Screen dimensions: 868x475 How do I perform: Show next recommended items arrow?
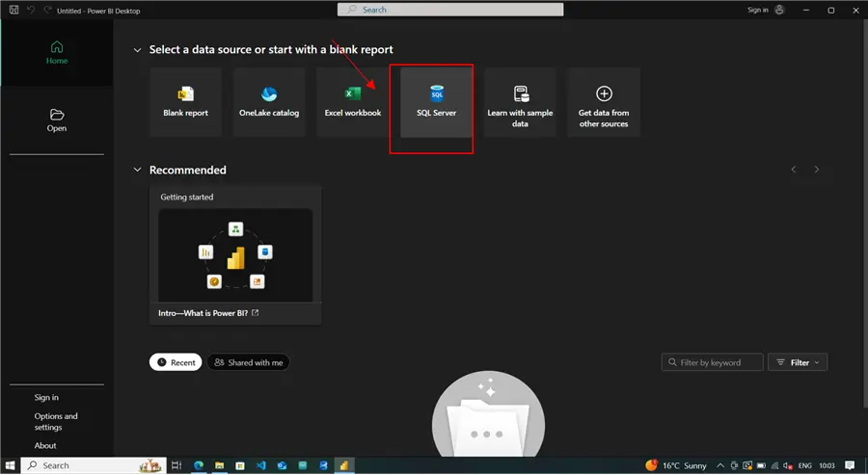[817, 170]
